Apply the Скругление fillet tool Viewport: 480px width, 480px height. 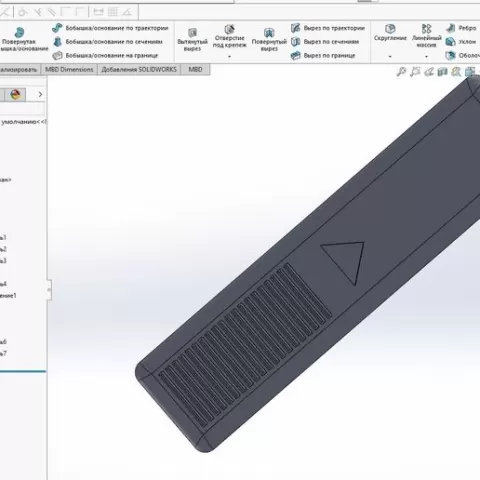click(x=390, y=33)
